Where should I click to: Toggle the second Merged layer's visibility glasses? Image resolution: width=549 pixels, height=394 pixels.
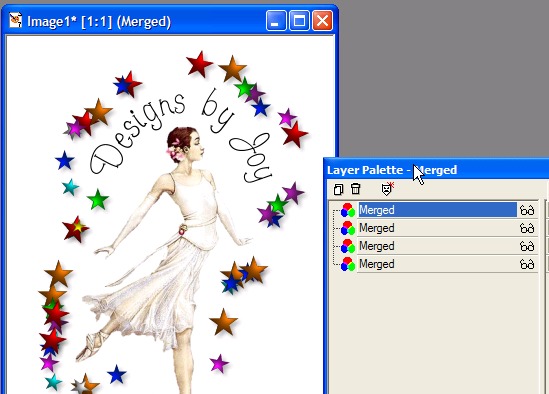tap(527, 228)
